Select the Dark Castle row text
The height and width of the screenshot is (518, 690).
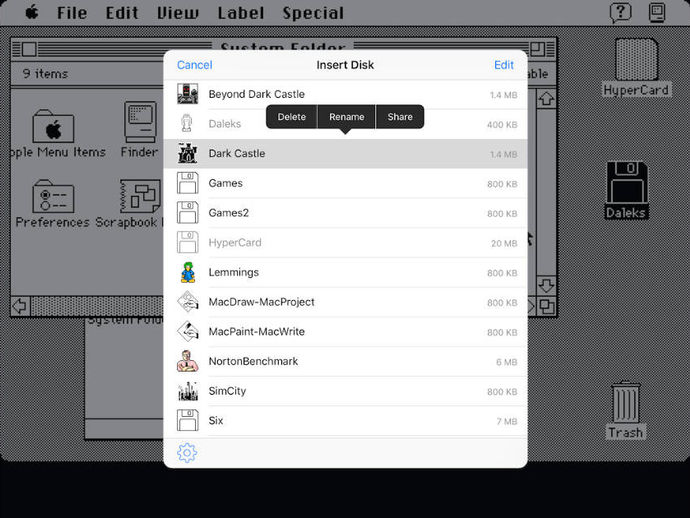tap(237, 154)
